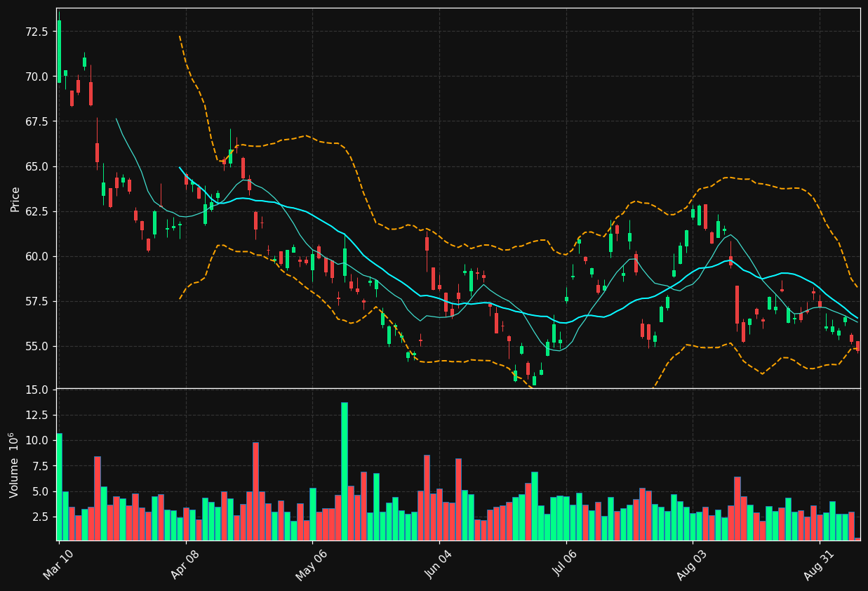Viewport: 868px width, 591px height.
Task: Click the tallest green volume bar
Action: click(x=345, y=471)
